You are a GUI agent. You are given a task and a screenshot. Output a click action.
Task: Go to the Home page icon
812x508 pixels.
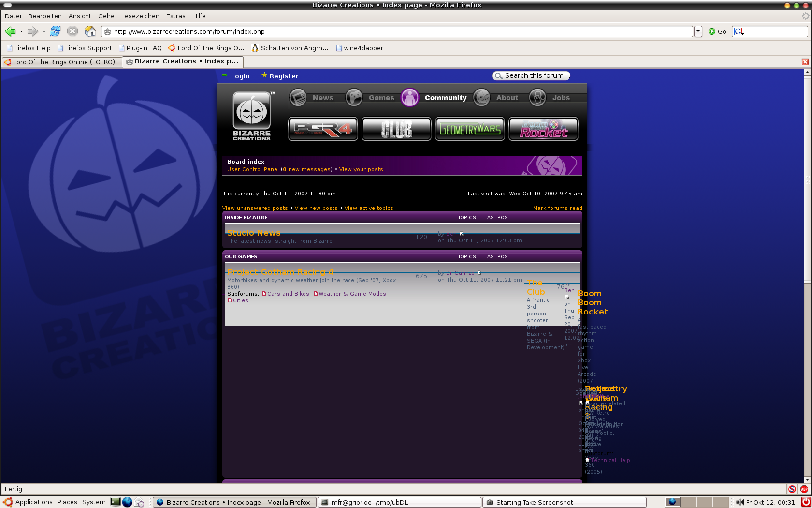tap(90, 31)
